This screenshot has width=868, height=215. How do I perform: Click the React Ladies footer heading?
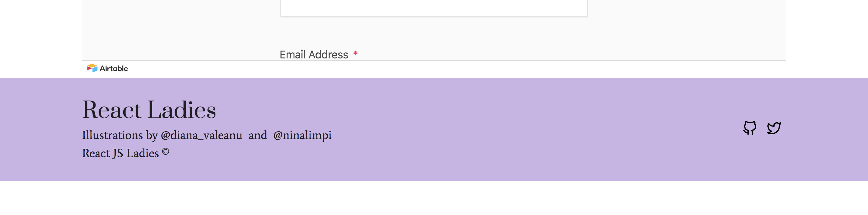click(149, 110)
